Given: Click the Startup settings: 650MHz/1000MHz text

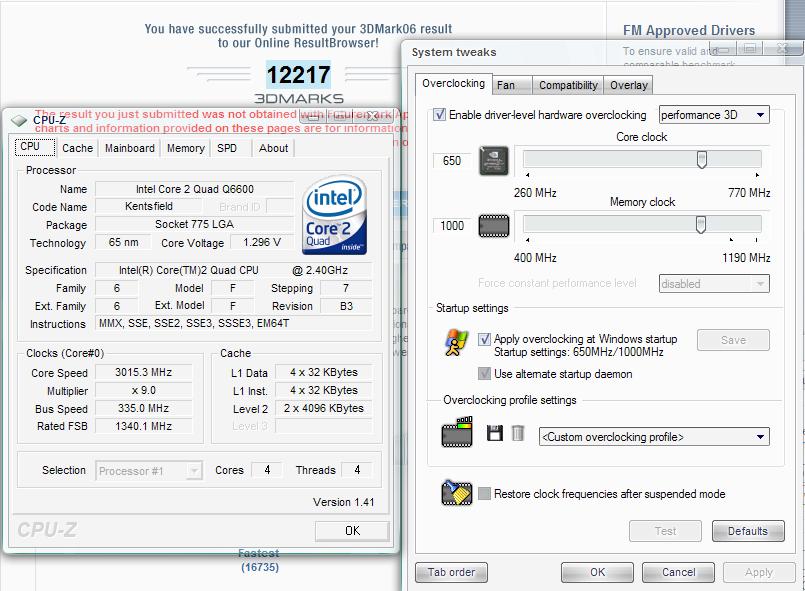Looking at the screenshot, I should click(579, 352).
